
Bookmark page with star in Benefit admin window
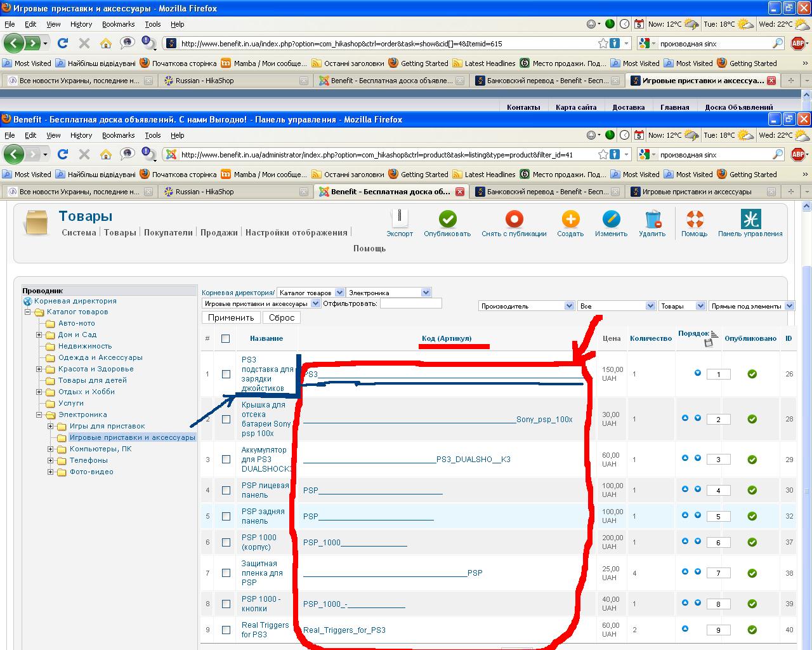point(604,154)
